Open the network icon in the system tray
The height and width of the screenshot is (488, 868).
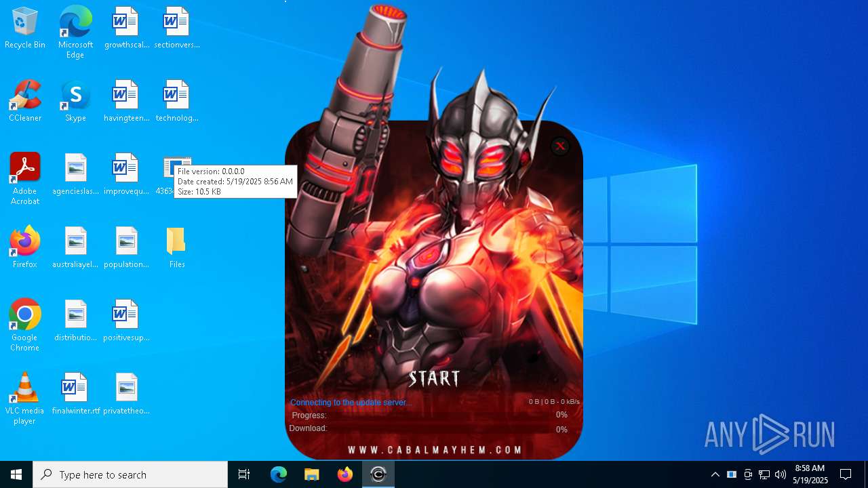pos(764,474)
